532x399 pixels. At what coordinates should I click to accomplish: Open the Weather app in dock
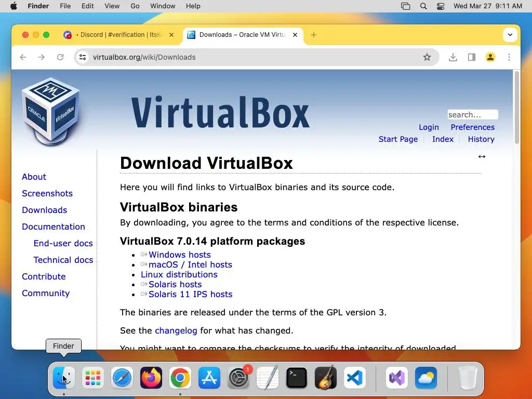pos(426,378)
